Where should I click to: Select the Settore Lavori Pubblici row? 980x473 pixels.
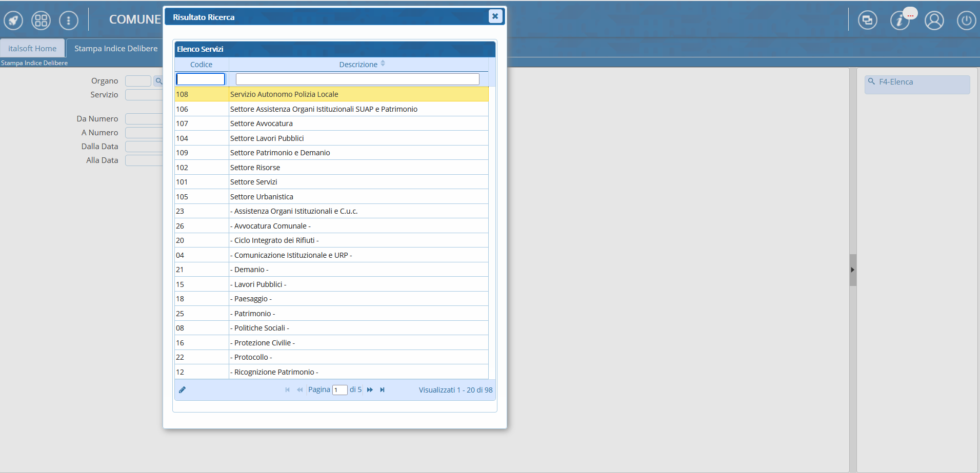tap(267, 138)
